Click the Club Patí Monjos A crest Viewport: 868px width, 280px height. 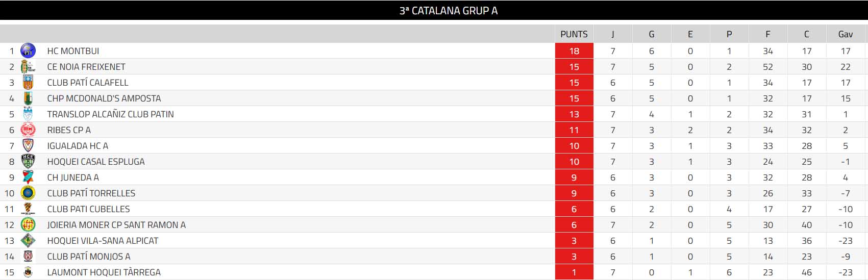pyautogui.click(x=28, y=256)
